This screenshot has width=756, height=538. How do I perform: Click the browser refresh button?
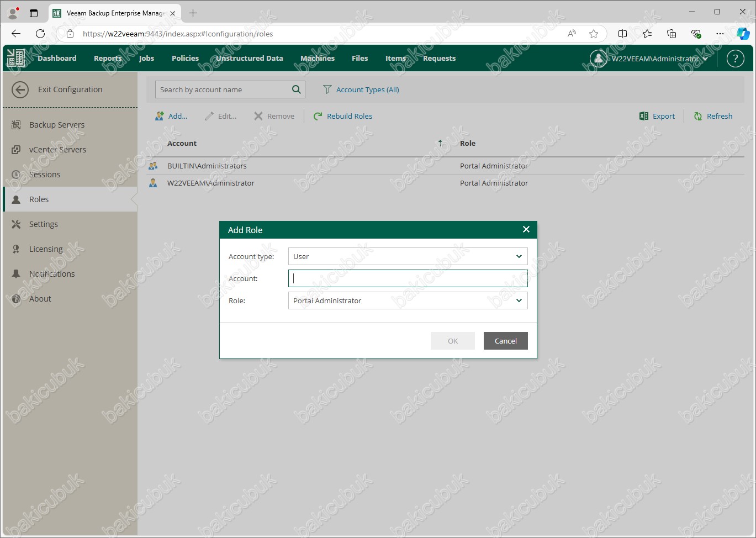[x=40, y=34]
